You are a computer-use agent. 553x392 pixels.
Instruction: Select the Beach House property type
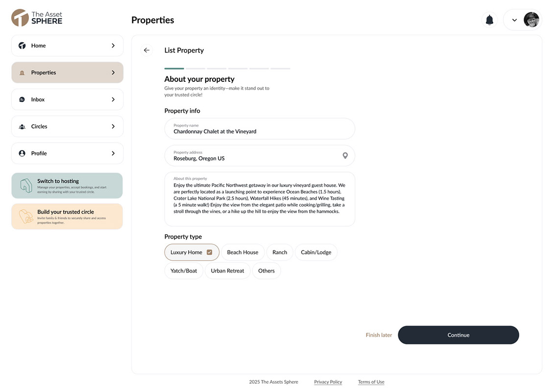242,252
